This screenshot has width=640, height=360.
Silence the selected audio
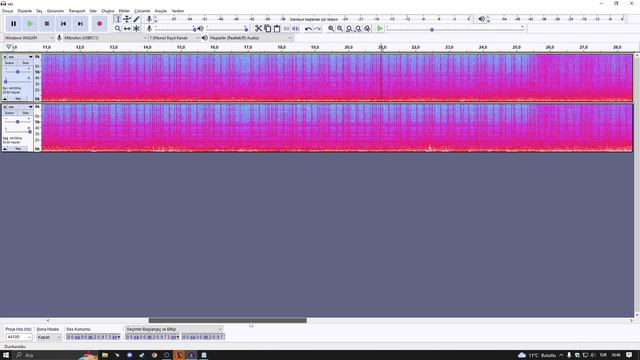click(x=296, y=29)
